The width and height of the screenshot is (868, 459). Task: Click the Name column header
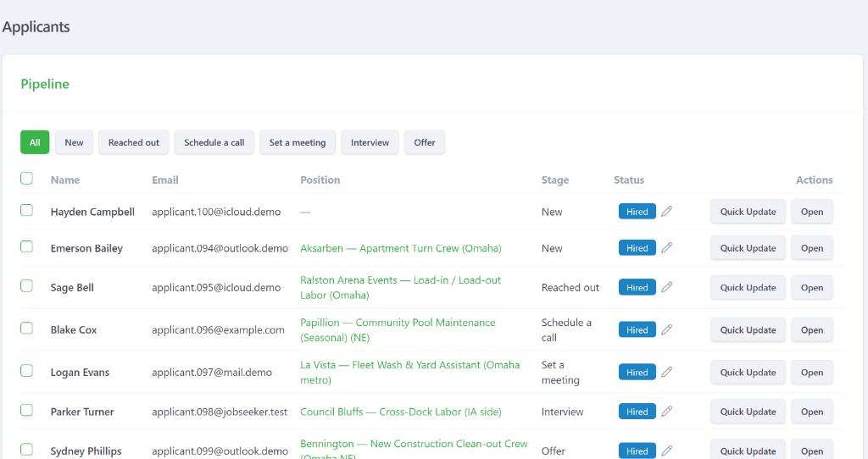[64, 180]
